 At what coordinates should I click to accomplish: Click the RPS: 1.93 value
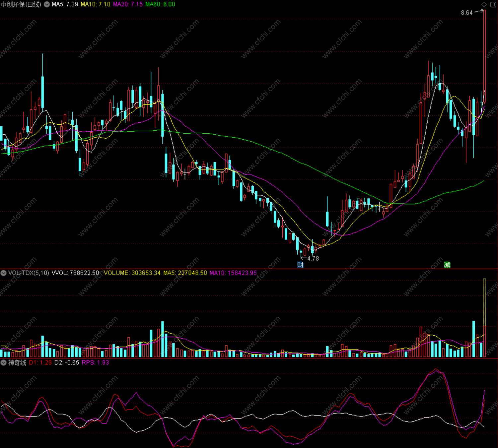pos(96,362)
